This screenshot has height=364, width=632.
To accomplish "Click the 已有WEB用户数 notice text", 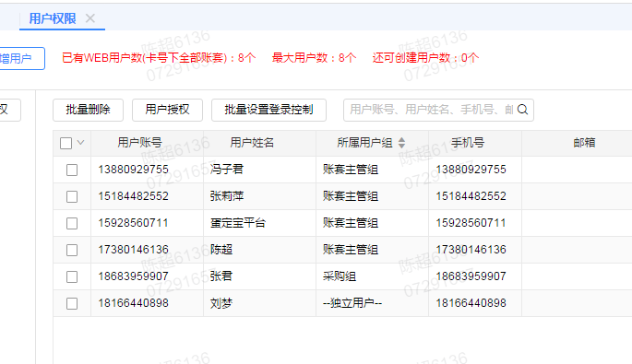I will (x=159, y=58).
